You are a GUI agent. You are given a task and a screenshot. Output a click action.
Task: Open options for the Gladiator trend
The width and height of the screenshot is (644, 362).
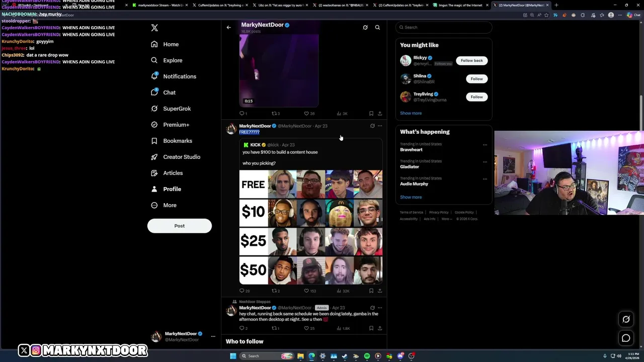485,162
